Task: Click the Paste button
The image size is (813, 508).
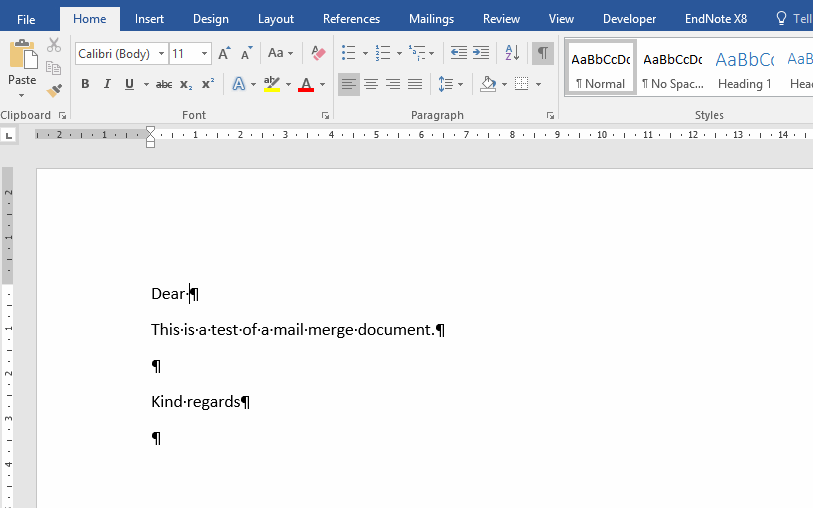Action: coord(22,66)
